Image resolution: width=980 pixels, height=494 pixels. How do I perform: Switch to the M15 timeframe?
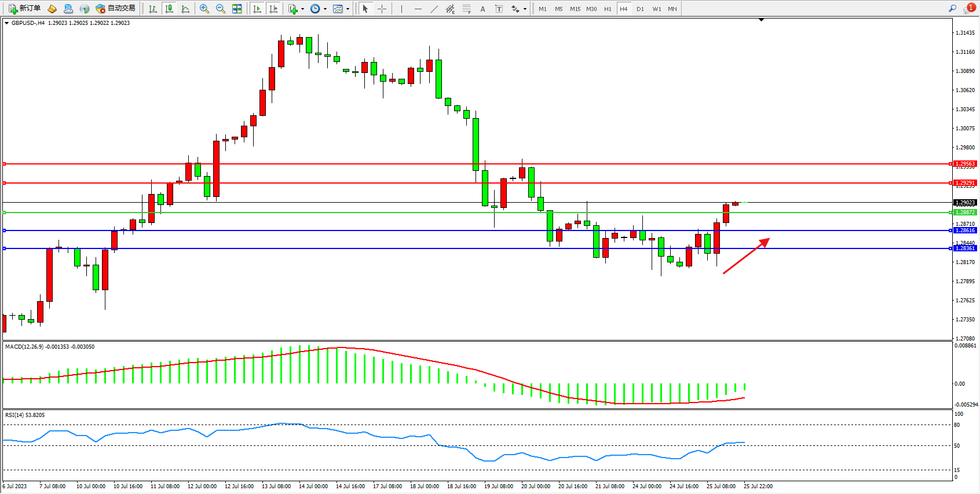575,9
